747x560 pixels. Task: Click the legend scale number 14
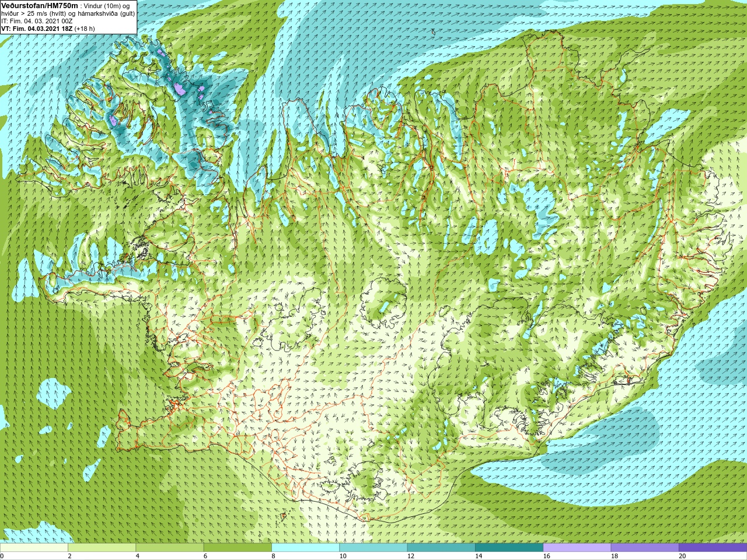click(479, 556)
